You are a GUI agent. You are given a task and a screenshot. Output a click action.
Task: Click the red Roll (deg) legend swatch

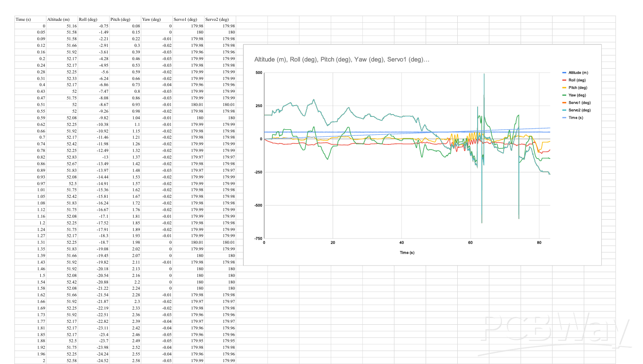pos(564,80)
